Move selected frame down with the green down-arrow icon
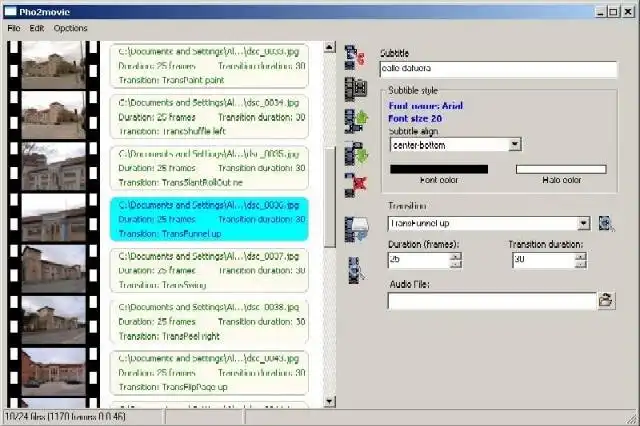 [356, 154]
